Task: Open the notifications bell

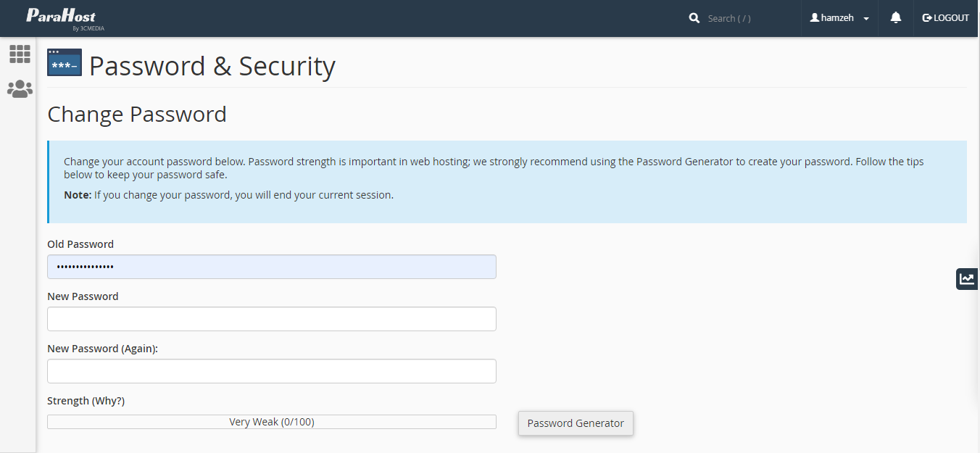Action: 896,18
